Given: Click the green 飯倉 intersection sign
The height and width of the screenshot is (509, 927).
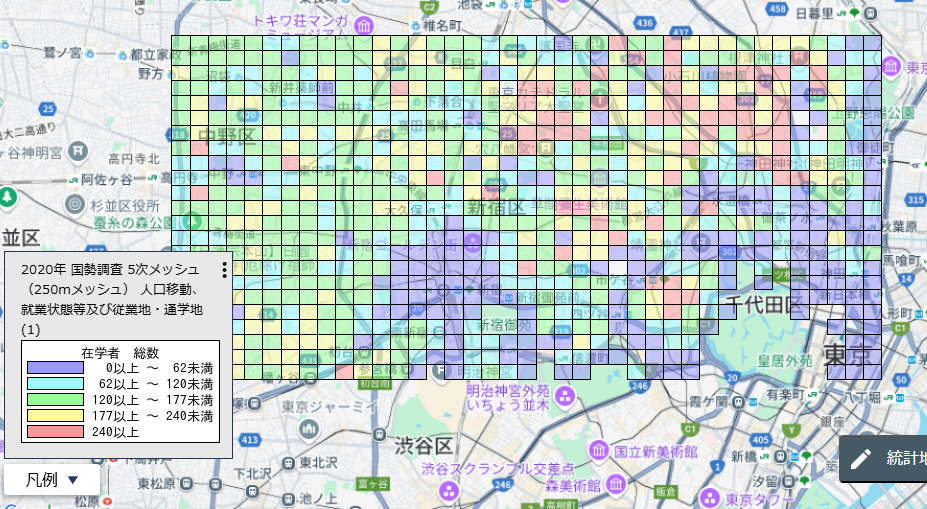Looking at the screenshot, I should coord(666,491).
